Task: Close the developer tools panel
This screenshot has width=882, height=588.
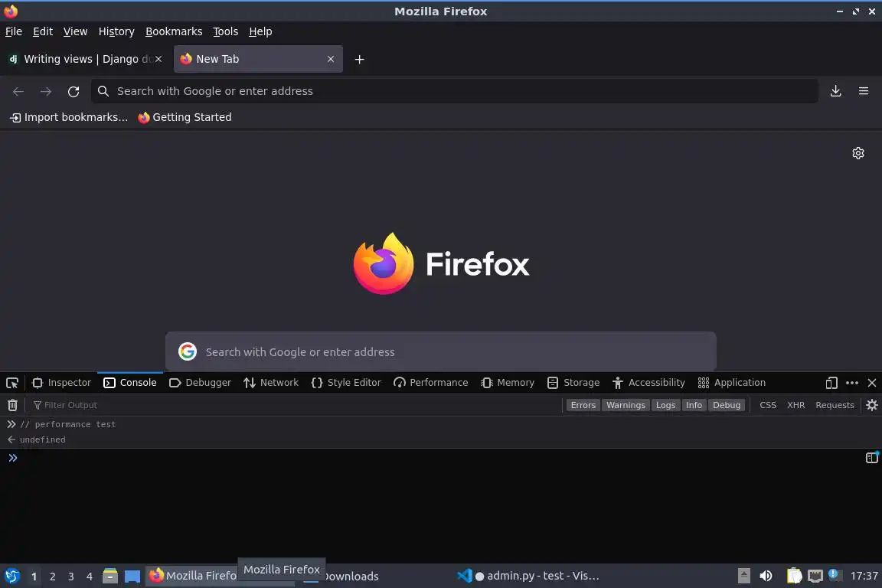Action: point(872,383)
